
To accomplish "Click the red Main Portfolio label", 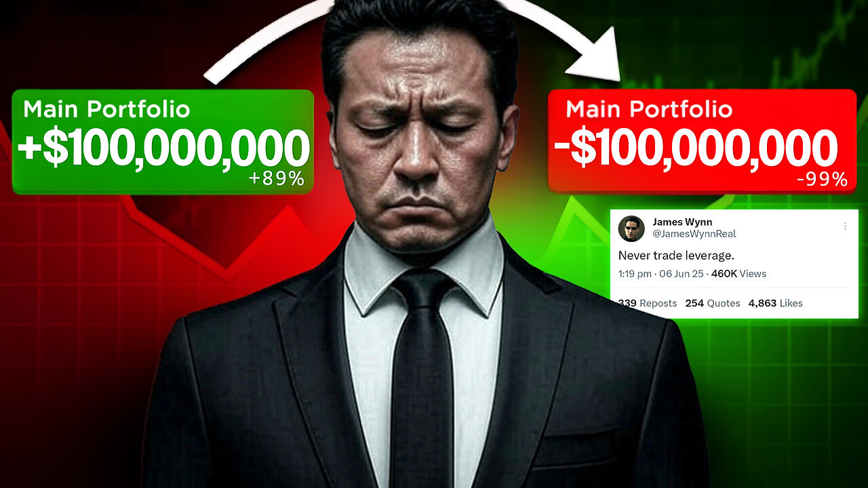I will coord(649,109).
